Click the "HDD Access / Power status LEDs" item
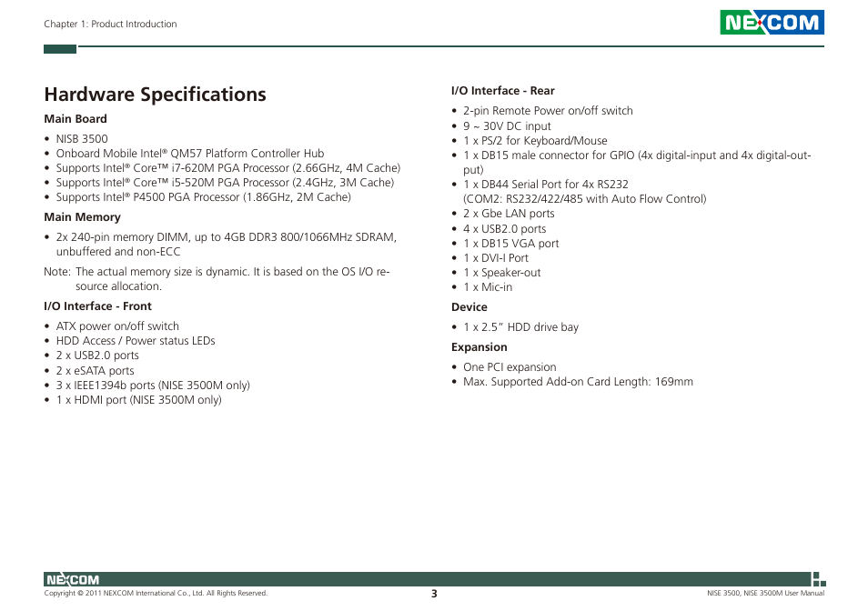The height and width of the screenshot is (611, 868). click(136, 341)
